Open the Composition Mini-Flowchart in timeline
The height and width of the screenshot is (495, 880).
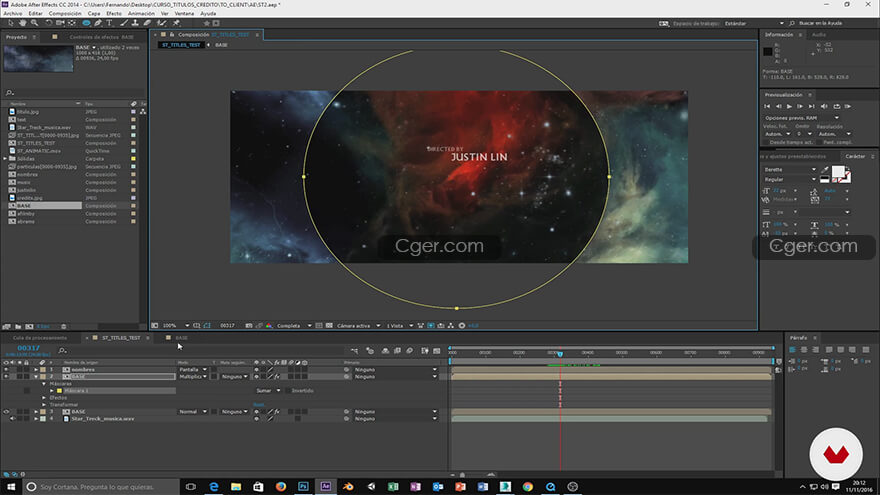pyautogui.click(x=355, y=351)
